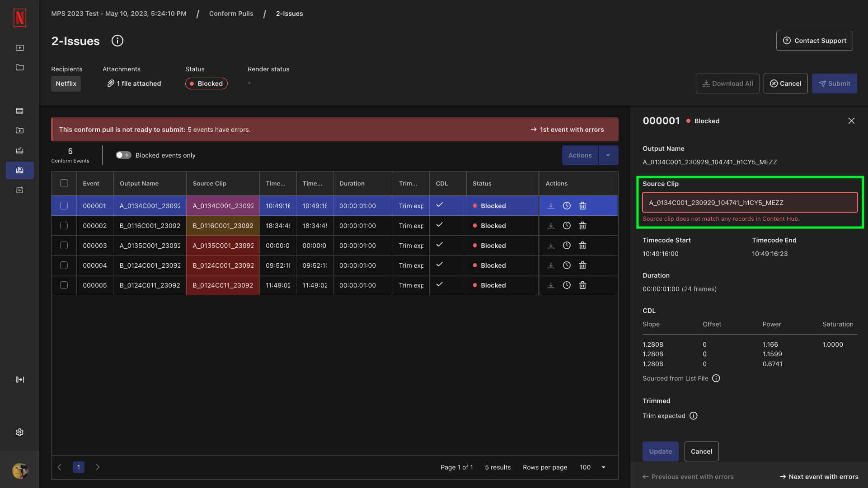The width and height of the screenshot is (868, 488).
Task: Open the play-screen sidebar icon at top
Action: tap(19, 48)
